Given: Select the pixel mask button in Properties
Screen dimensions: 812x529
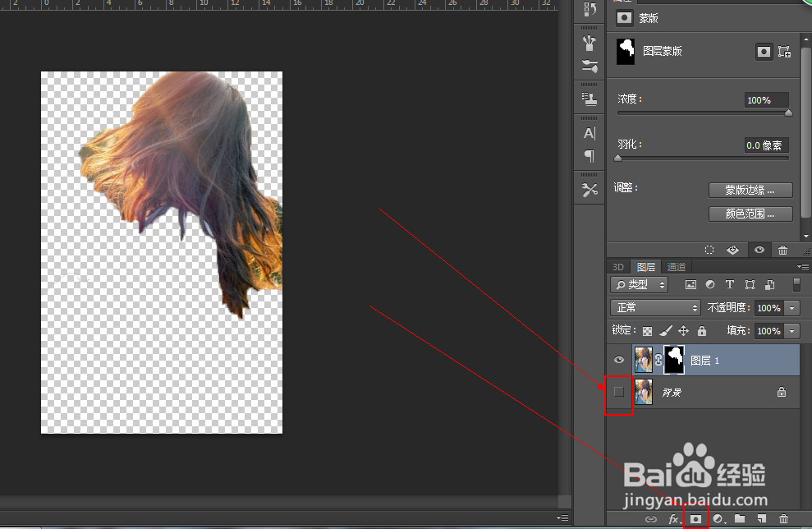Looking at the screenshot, I should coord(764,51).
